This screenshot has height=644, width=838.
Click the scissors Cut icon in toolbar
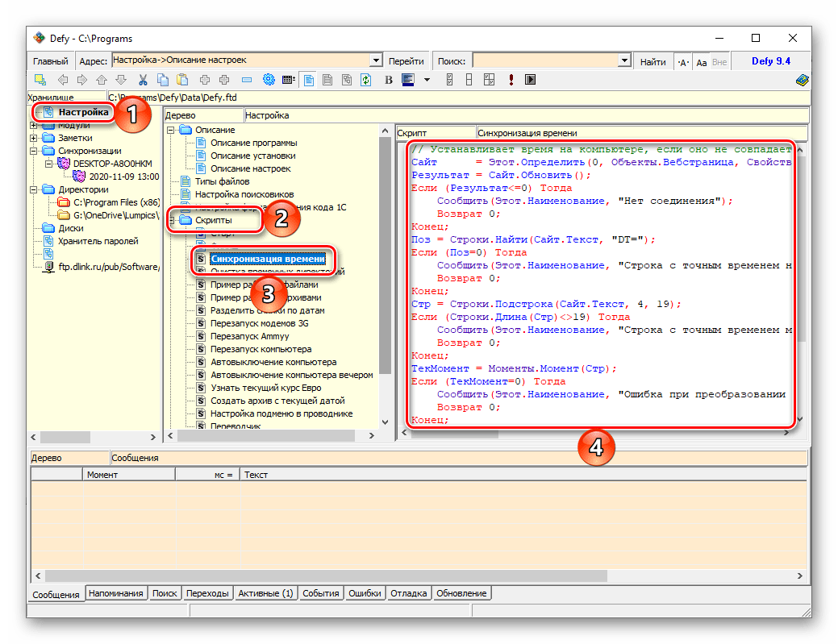pos(143,80)
